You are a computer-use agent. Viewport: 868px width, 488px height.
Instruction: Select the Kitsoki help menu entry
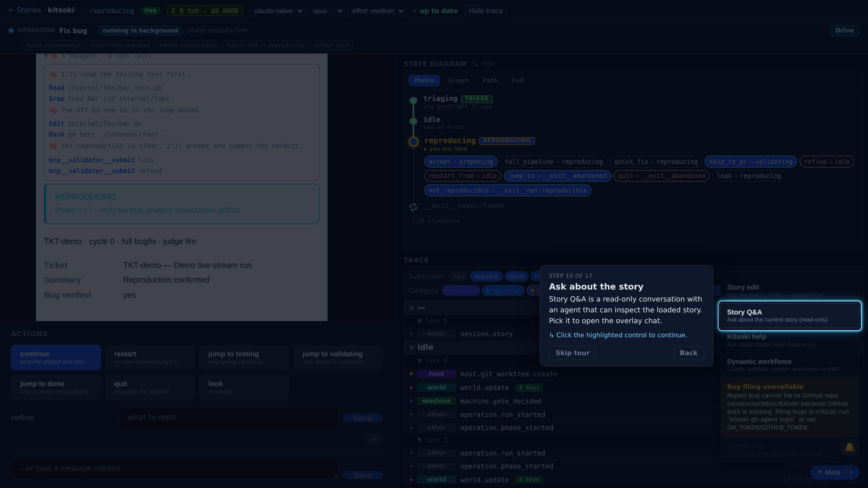(x=790, y=340)
